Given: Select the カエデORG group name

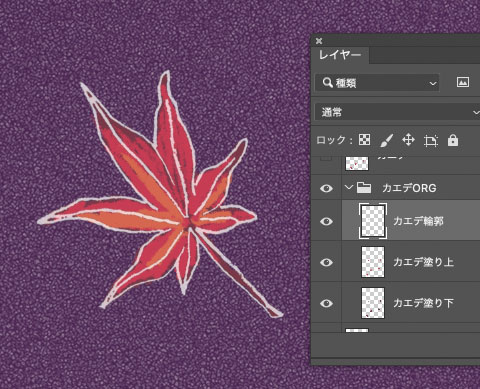Looking at the screenshot, I should 409,188.
